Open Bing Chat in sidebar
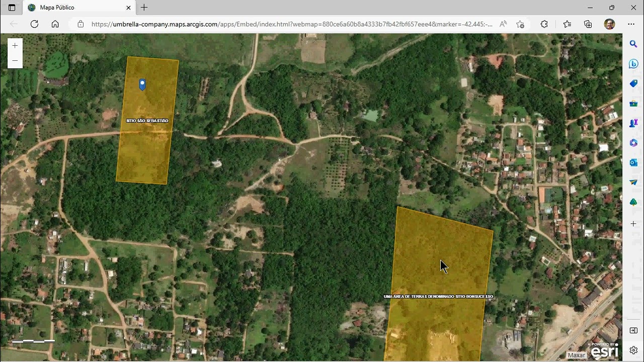This screenshot has height=362, width=644. point(633,64)
